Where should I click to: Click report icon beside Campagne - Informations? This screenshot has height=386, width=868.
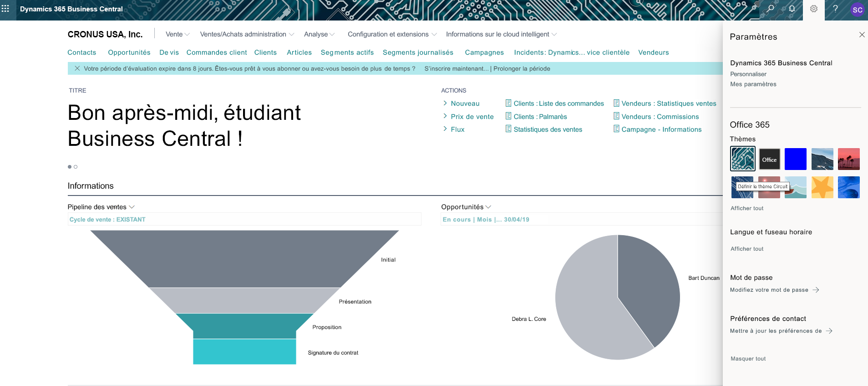pyautogui.click(x=616, y=129)
